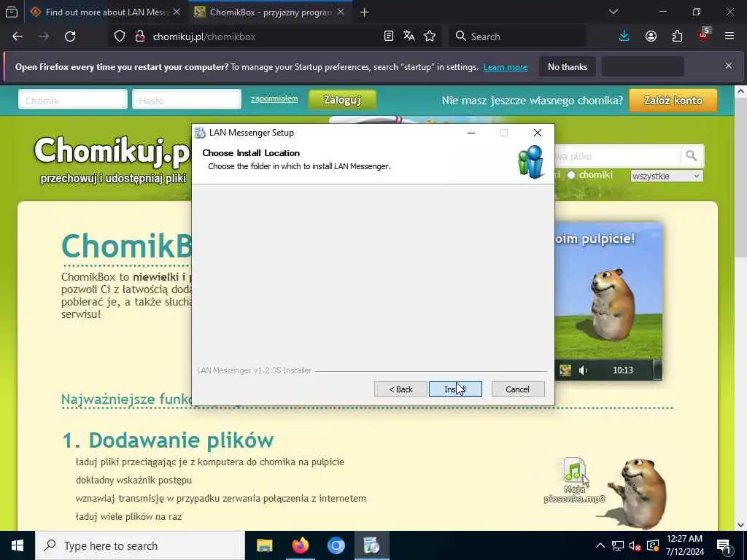This screenshot has height=560, width=747.
Task: Click the translate page icon
Action: (x=409, y=36)
